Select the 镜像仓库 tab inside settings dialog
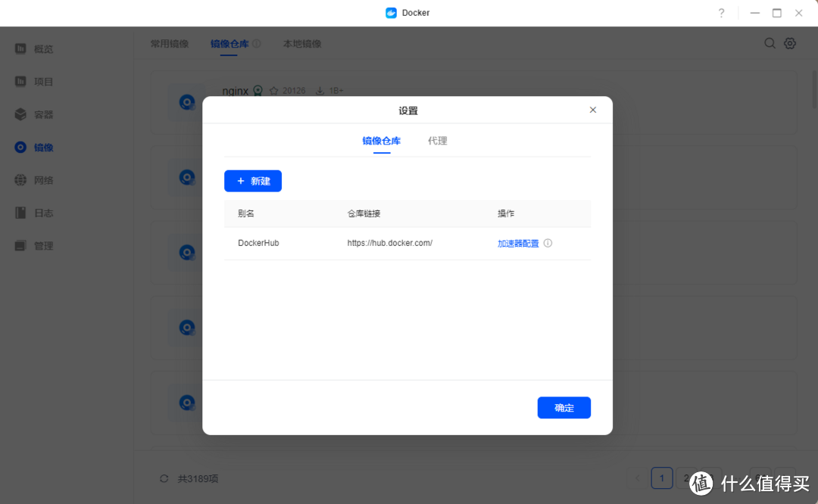This screenshot has width=818, height=504. pos(381,141)
